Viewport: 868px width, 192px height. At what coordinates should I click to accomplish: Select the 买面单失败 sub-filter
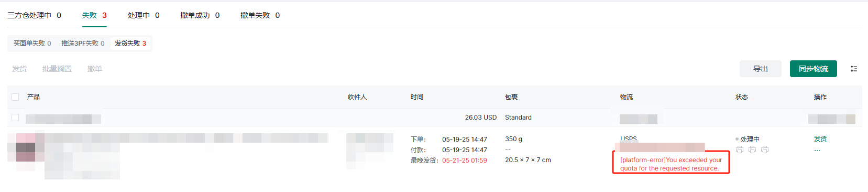[32, 44]
